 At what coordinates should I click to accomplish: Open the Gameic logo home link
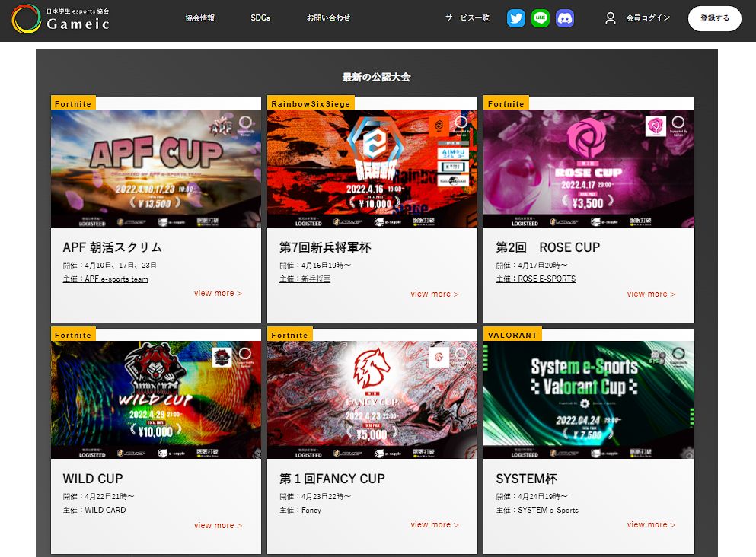tap(61, 19)
